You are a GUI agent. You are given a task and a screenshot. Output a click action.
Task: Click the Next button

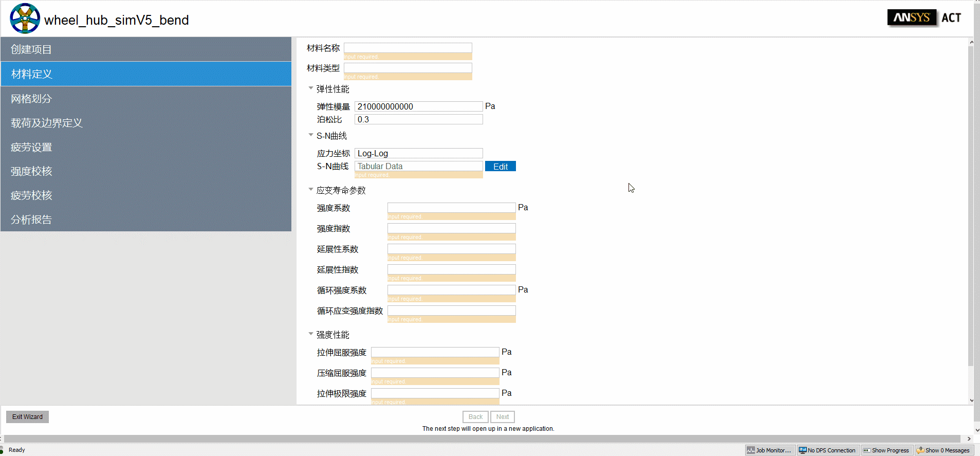click(503, 417)
